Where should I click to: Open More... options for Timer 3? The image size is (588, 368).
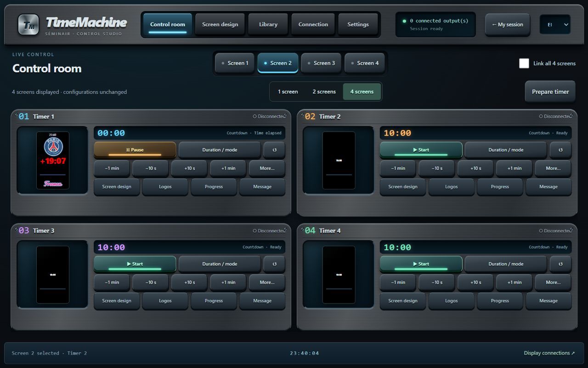click(267, 282)
